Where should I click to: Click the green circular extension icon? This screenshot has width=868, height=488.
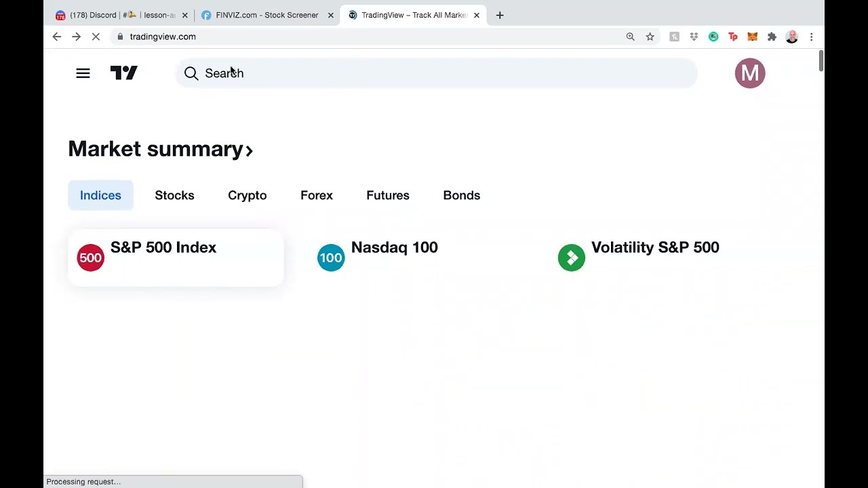click(713, 37)
